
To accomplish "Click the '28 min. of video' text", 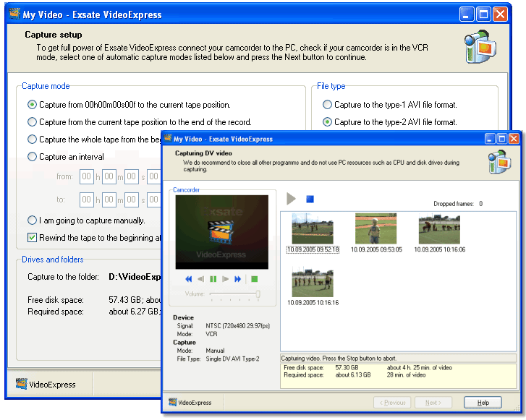I will coord(406,374).
